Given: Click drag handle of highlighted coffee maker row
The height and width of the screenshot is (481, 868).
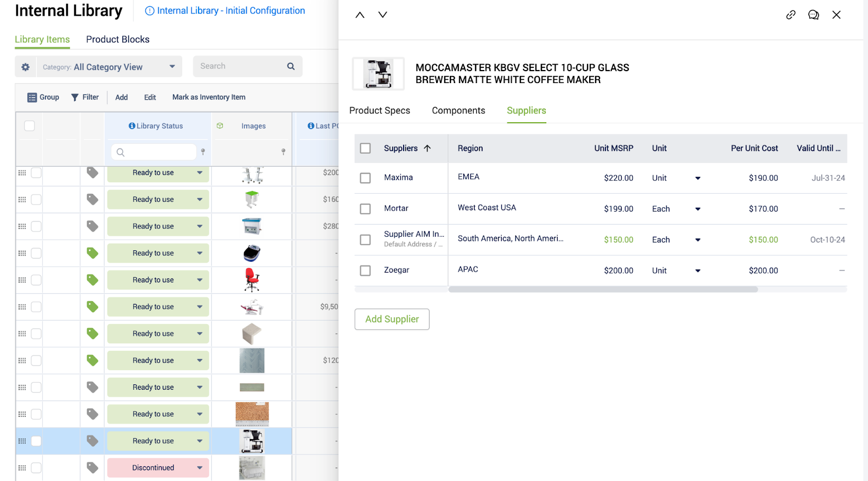Looking at the screenshot, I should click(x=22, y=441).
